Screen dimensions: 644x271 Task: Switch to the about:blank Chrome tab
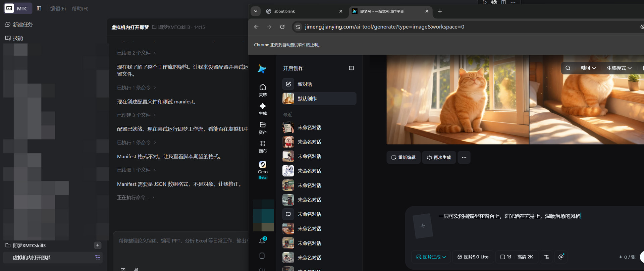pyautogui.click(x=305, y=11)
